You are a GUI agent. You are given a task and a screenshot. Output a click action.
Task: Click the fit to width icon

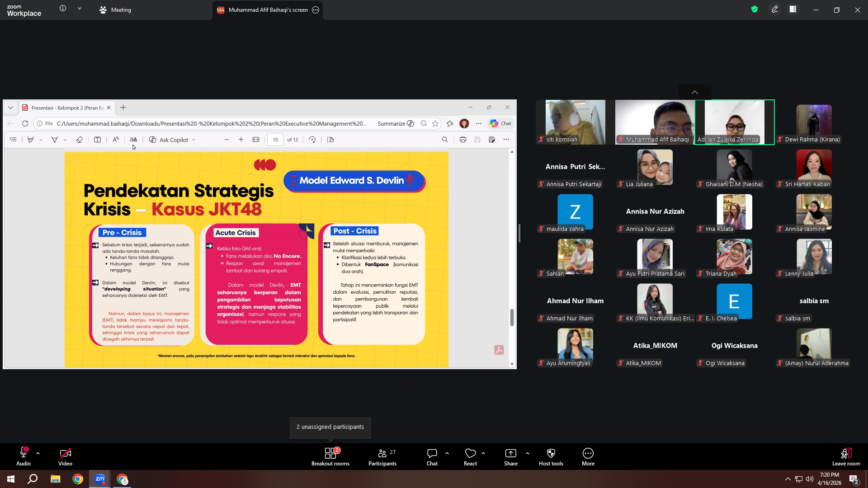[256, 140]
